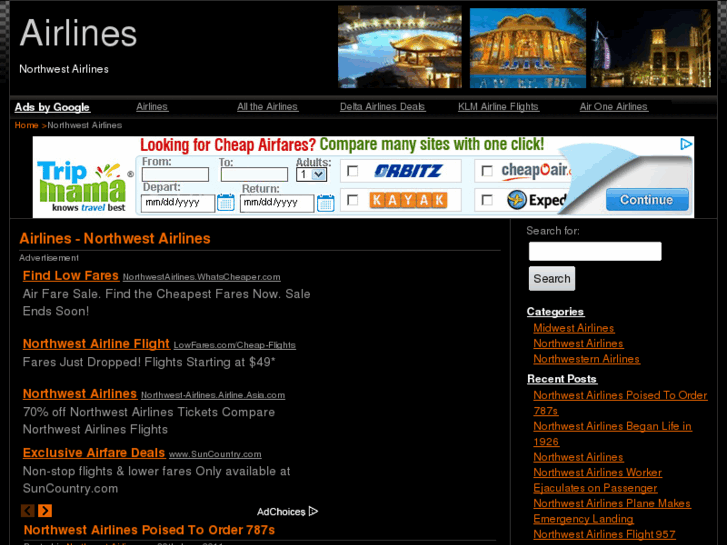Go to previous ads with left arrow
Viewport: 727px width, 545px height.
[x=28, y=511]
